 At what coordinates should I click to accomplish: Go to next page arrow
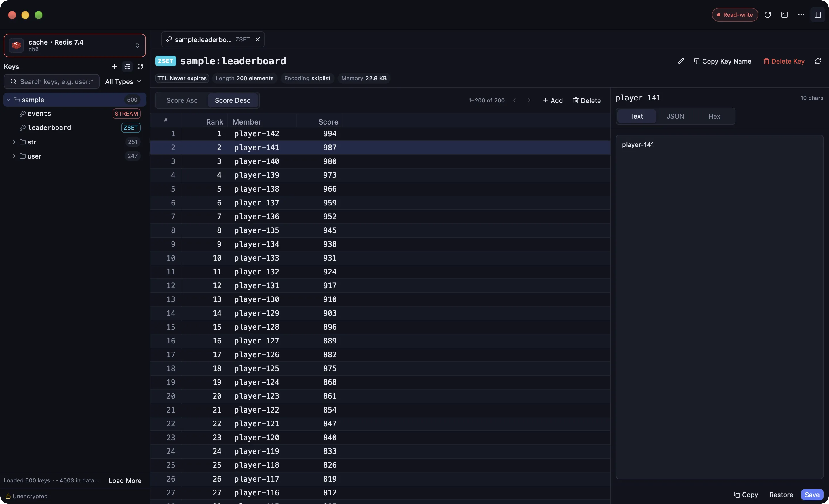point(529,100)
